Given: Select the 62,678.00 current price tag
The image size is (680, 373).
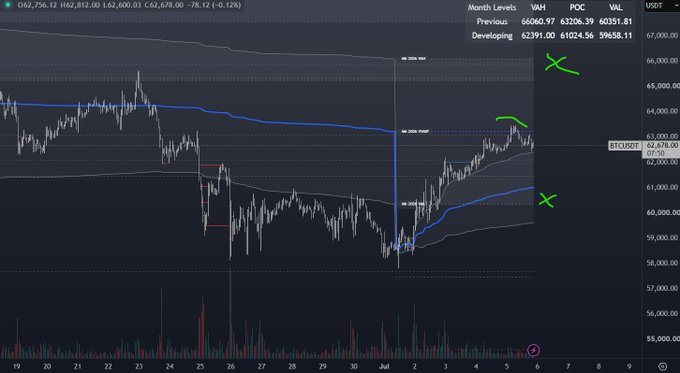Looking at the screenshot, I should (x=662, y=145).
